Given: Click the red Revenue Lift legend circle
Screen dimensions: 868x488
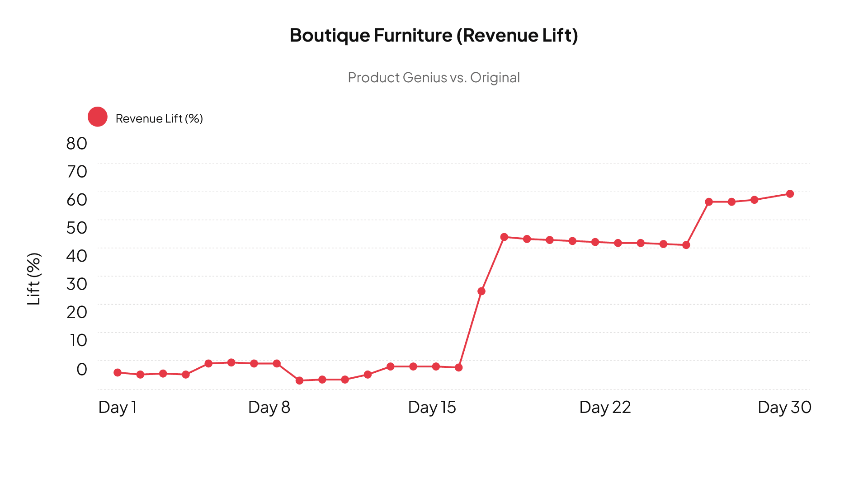Looking at the screenshot, I should tap(97, 117).
